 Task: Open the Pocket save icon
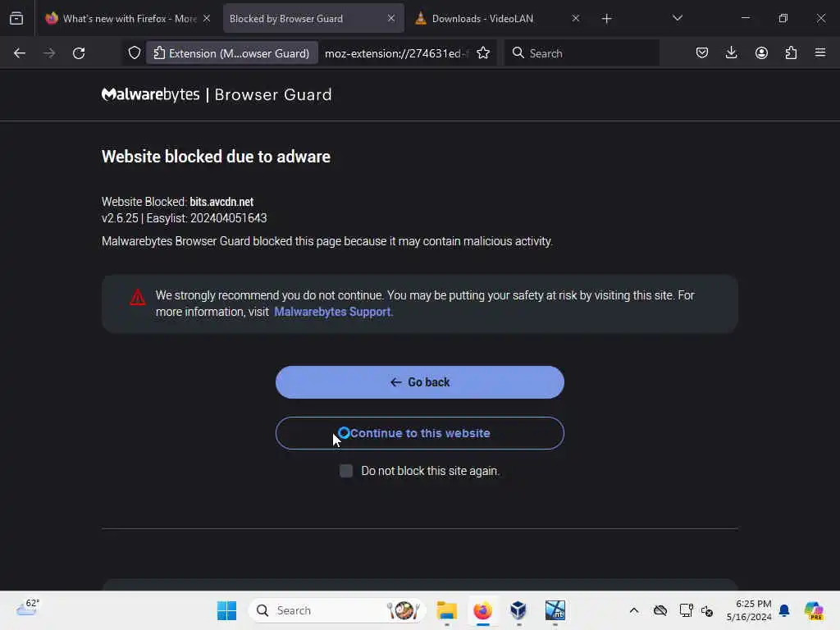click(702, 53)
